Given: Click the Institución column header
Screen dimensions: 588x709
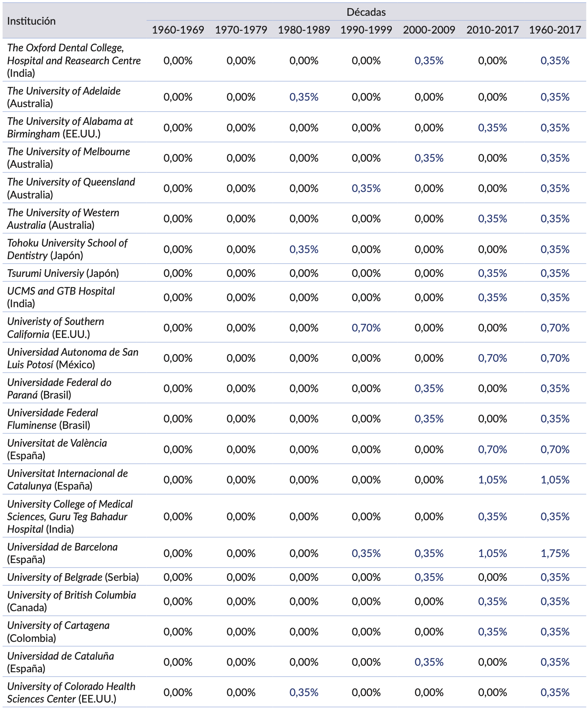Looking at the screenshot, I should [32, 21].
